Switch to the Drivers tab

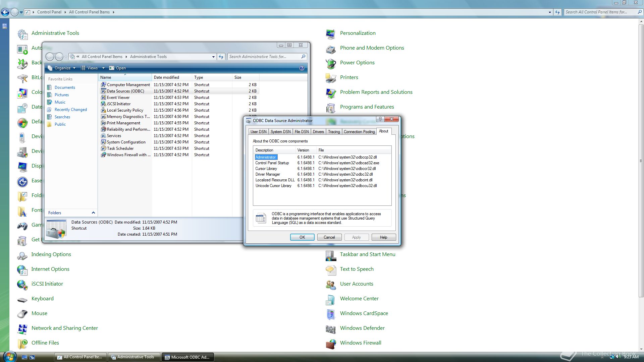click(x=318, y=132)
